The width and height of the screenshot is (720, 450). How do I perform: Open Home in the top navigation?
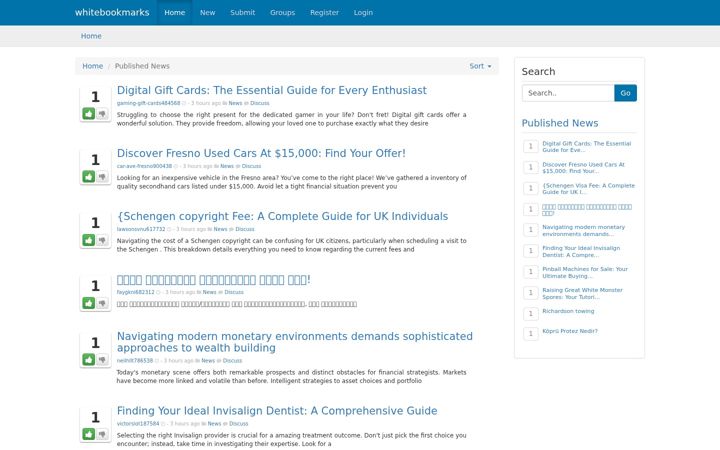(x=174, y=12)
